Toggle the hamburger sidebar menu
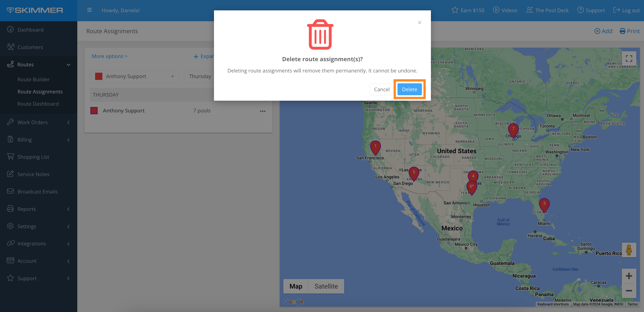This screenshot has height=312, width=644. 89,10
